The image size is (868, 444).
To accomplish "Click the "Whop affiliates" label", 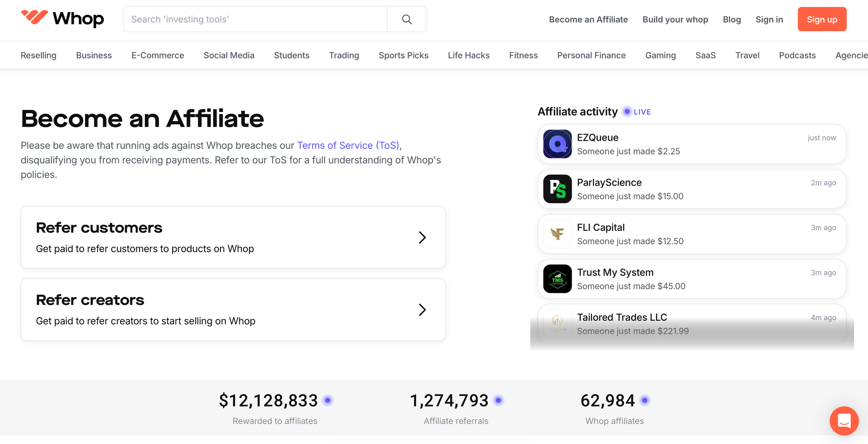I will [615, 421].
